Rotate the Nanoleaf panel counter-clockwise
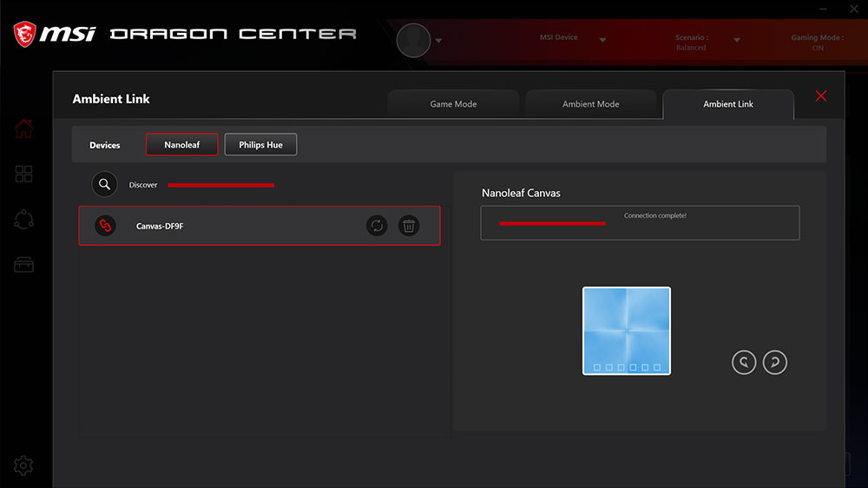Screen dimensions: 868x488 tap(744, 362)
